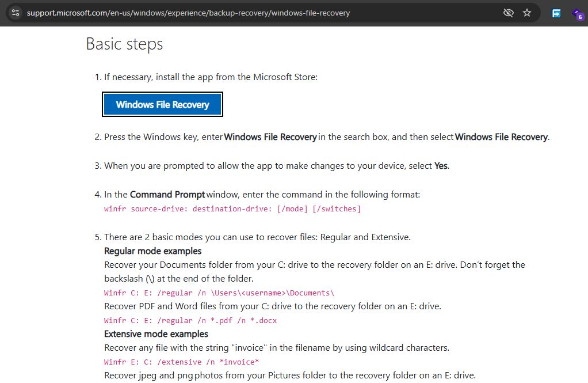Open the Windows File Recovery store button
This screenshot has width=588, height=383.
(162, 104)
